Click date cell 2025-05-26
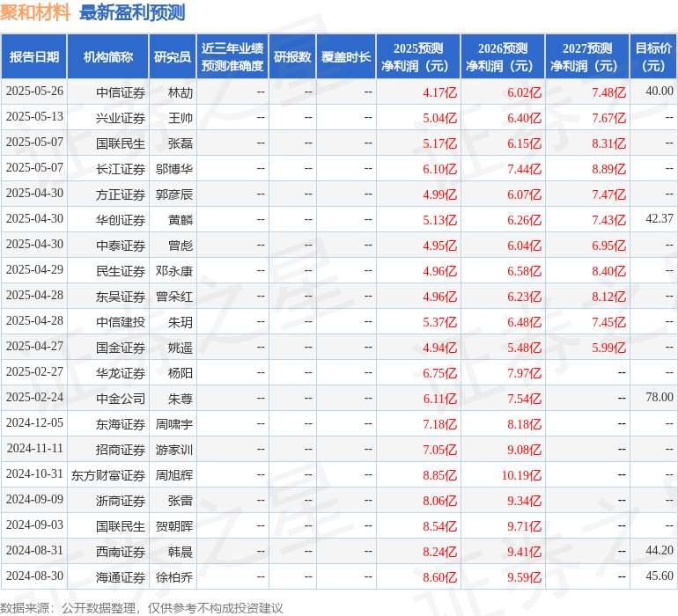 tap(34, 92)
